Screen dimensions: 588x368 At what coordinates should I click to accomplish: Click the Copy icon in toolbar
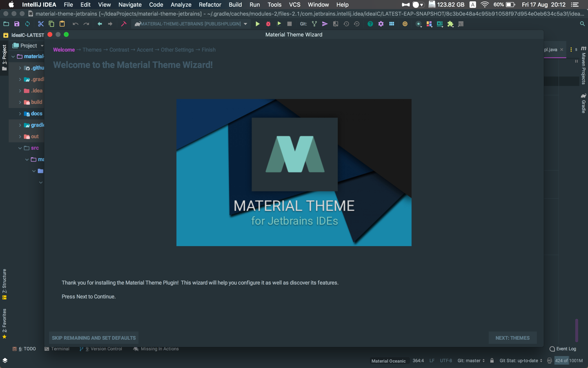pos(51,24)
